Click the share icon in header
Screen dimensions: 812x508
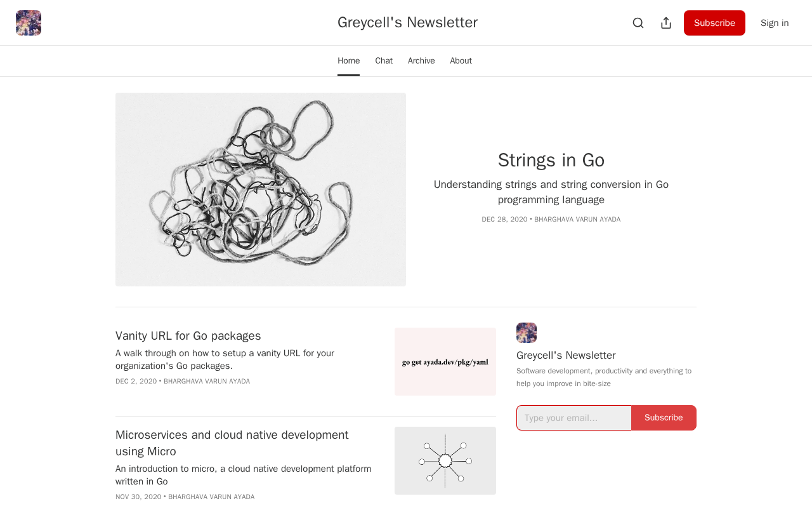tap(666, 23)
